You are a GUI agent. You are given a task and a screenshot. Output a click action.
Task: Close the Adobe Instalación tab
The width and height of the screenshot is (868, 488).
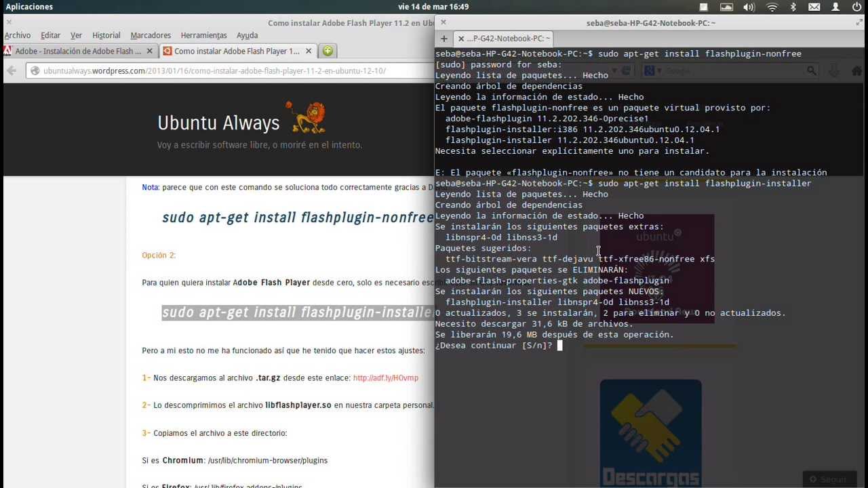coord(150,51)
